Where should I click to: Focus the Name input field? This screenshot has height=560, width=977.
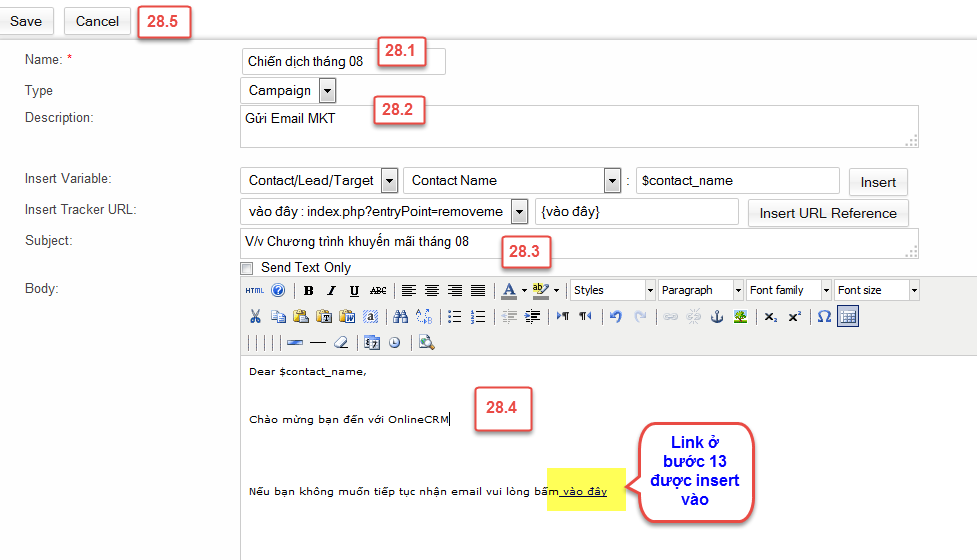coord(343,62)
